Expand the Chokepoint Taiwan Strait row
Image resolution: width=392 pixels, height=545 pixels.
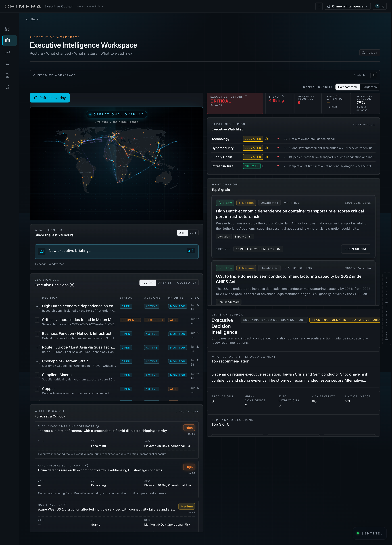click(37, 361)
